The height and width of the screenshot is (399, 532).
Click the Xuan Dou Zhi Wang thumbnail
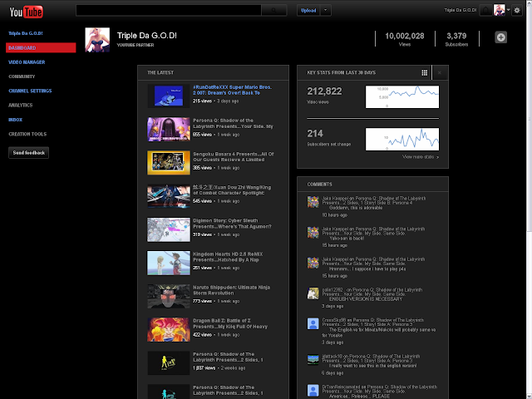pos(169,196)
